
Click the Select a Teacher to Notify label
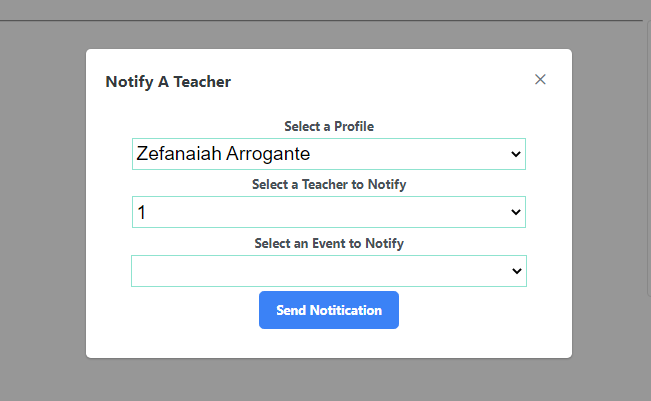[329, 185]
